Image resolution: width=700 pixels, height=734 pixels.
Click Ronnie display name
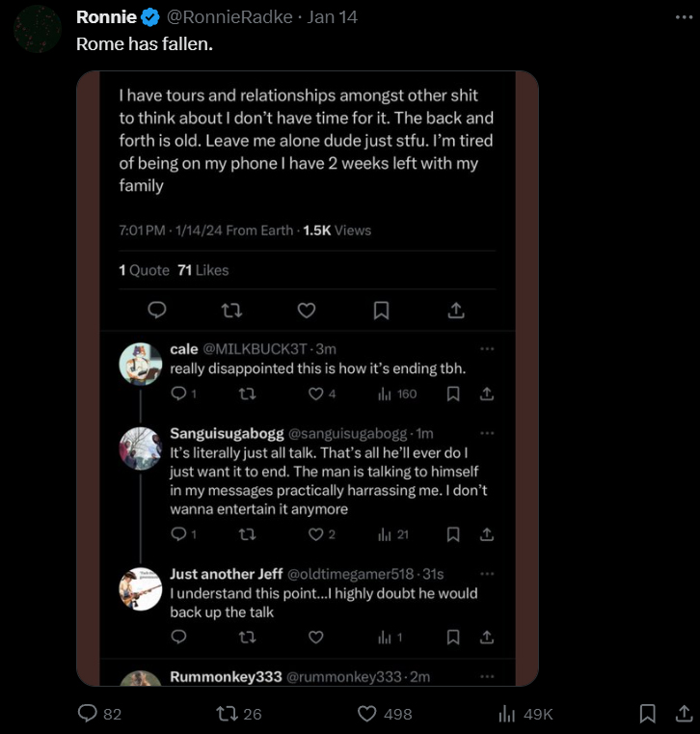(x=106, y=16)
